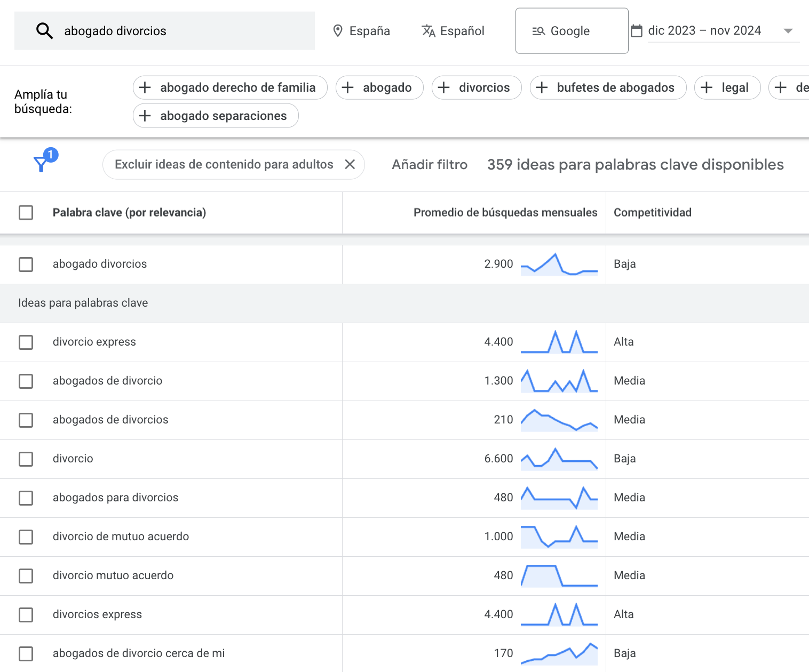This screenshot has height=672, width=809.
Task: Click the 'Añadir filtro' button
Action: pos(430,164)
